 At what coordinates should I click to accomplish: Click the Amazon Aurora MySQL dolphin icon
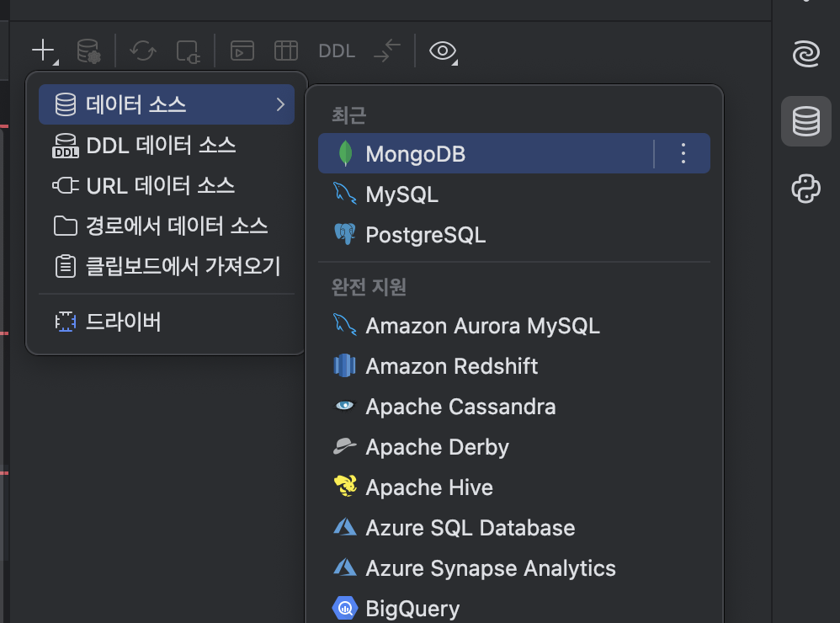point(345,325)
